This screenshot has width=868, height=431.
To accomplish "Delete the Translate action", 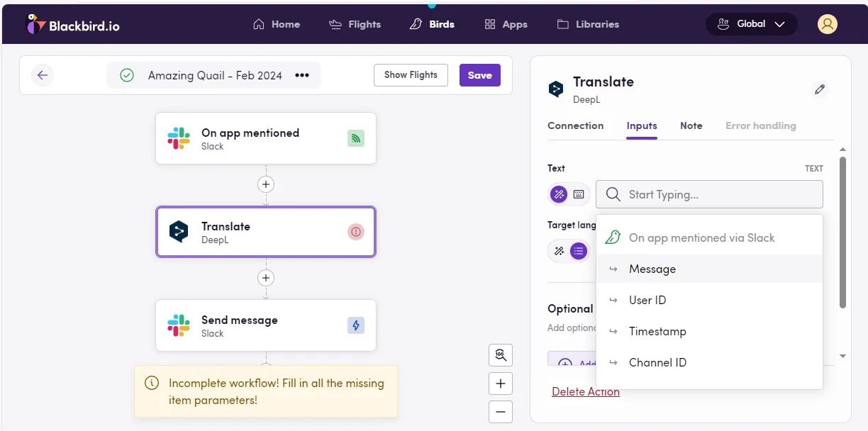I will (x=586, y=391).
